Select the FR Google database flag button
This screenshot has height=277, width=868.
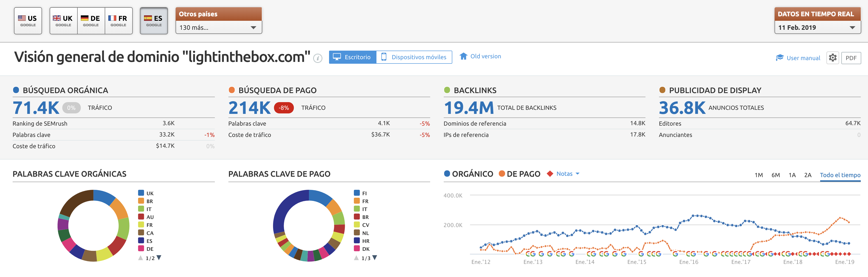tap(119, 21)
